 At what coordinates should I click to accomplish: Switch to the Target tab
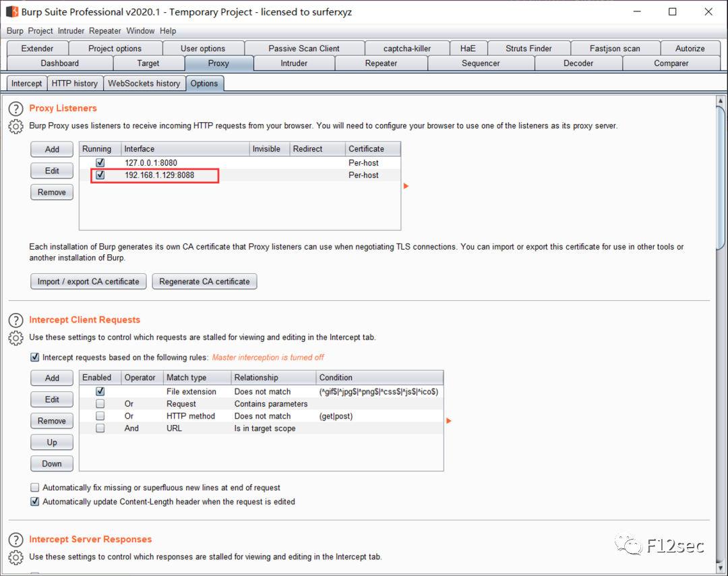click(x=148, y=63)
